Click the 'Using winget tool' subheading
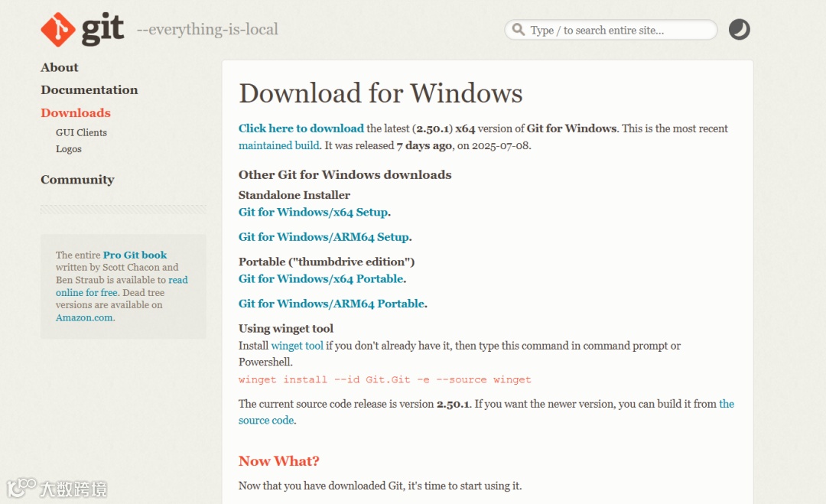Screen dimensions: 826x504 click(x=286, y=329)
